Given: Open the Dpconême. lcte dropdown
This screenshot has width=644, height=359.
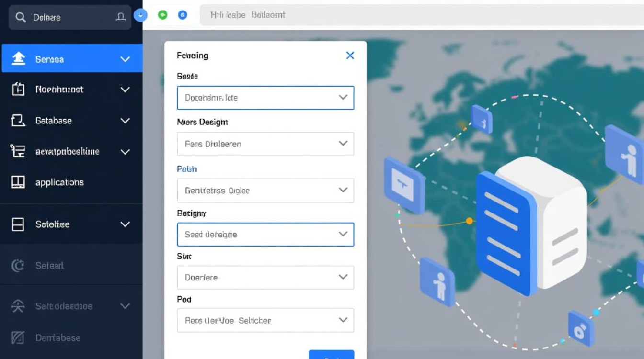Looking at the screenshot, I should click(265, 98).
